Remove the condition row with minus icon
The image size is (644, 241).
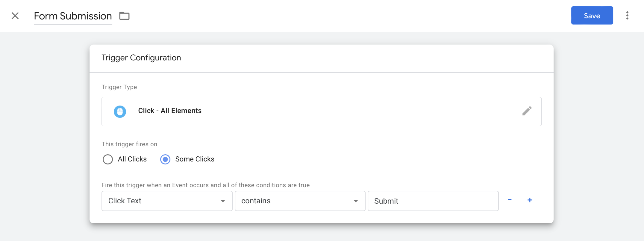click(510, 200)
